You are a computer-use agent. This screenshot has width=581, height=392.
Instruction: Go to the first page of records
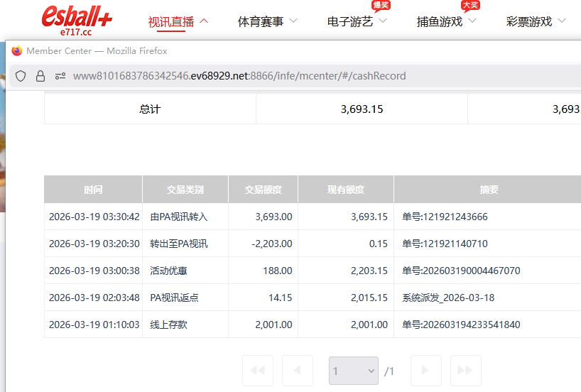(257, 371)
